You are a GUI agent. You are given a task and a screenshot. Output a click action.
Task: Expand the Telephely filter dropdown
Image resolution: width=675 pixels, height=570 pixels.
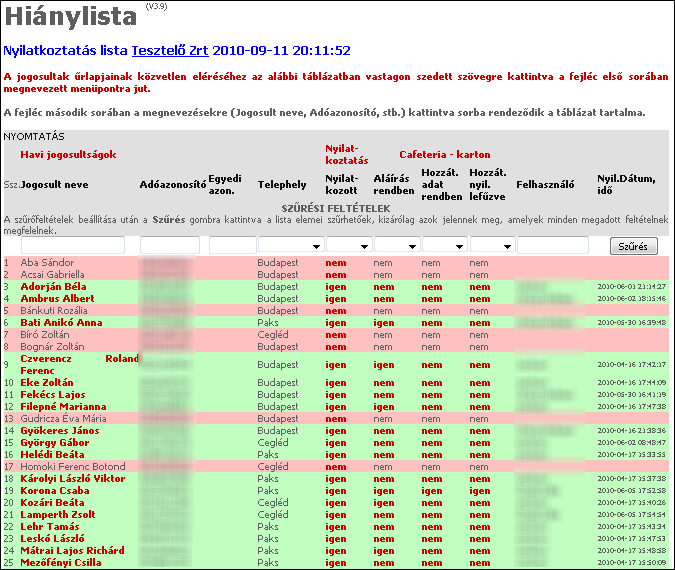click(291, 245)
